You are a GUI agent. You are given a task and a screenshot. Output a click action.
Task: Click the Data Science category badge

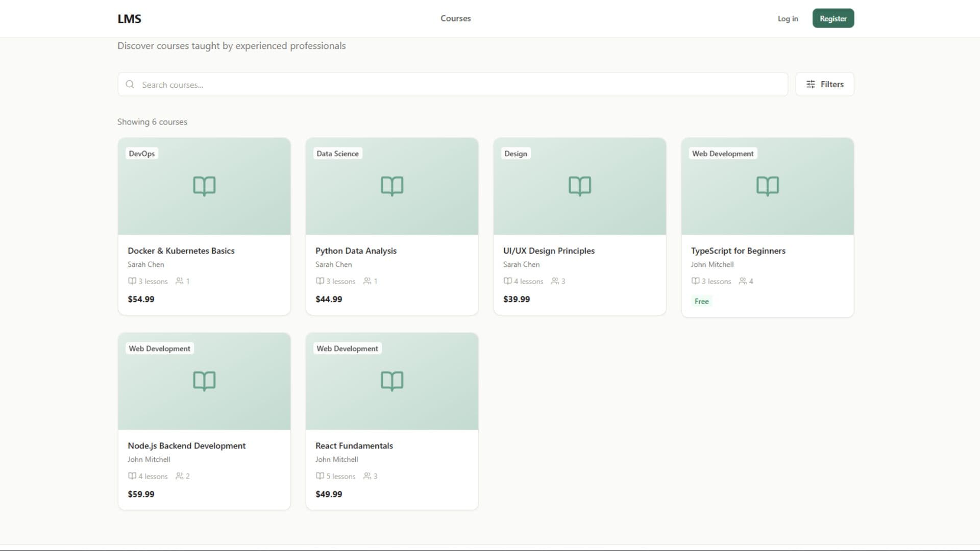337,154
